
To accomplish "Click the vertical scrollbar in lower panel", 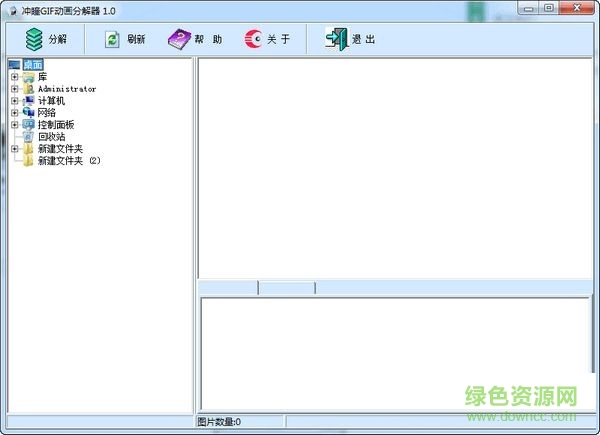I will [x=594, y=350].
